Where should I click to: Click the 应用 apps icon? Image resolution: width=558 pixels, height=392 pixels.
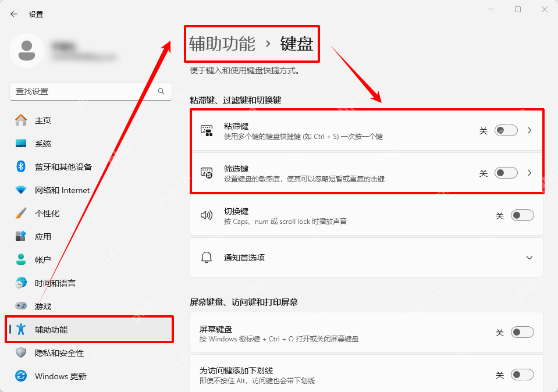(21, 236)
